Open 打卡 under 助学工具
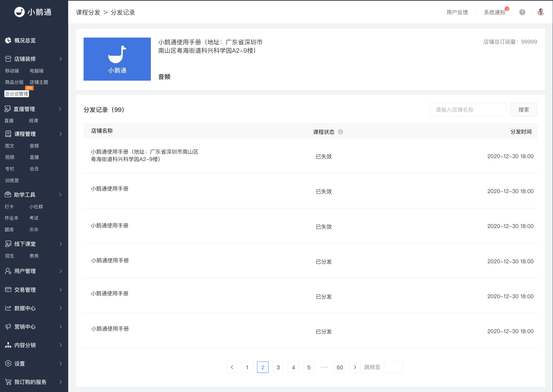 coord(9,207)
